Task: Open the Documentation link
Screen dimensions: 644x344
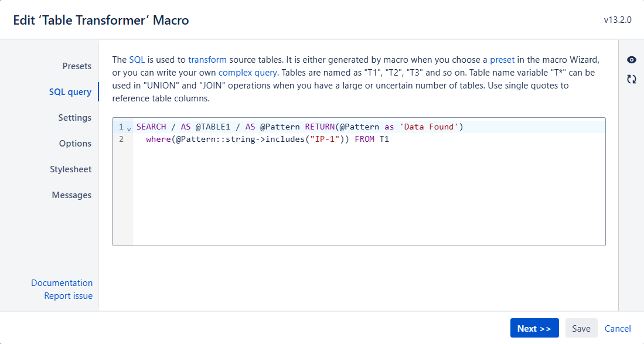Action: click(62, 283)
